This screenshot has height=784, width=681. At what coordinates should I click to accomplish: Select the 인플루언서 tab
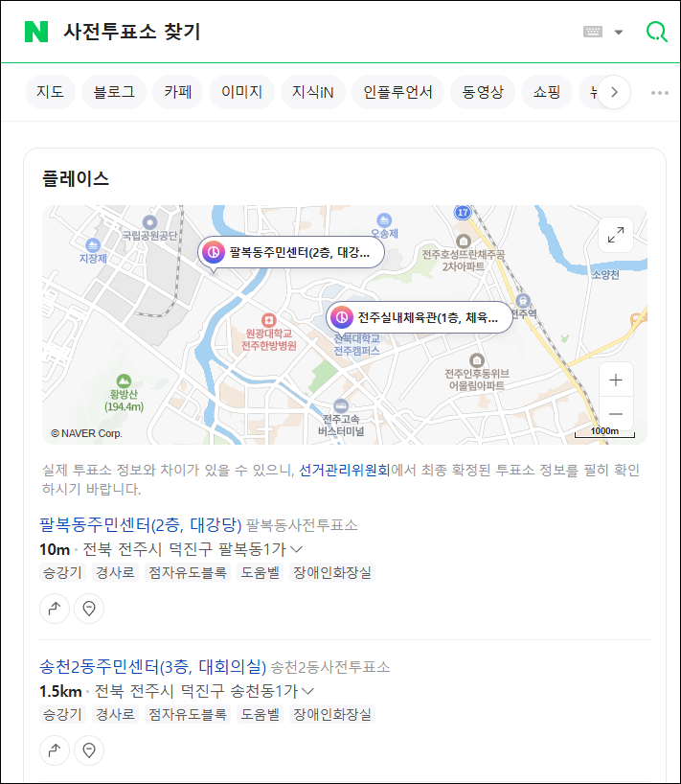coord(397,92)
